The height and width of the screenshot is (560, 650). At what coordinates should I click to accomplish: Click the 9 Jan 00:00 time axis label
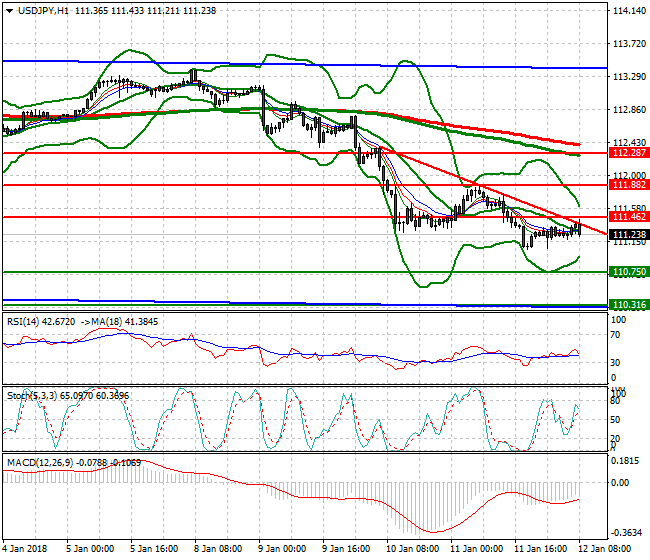pos(282,549)
